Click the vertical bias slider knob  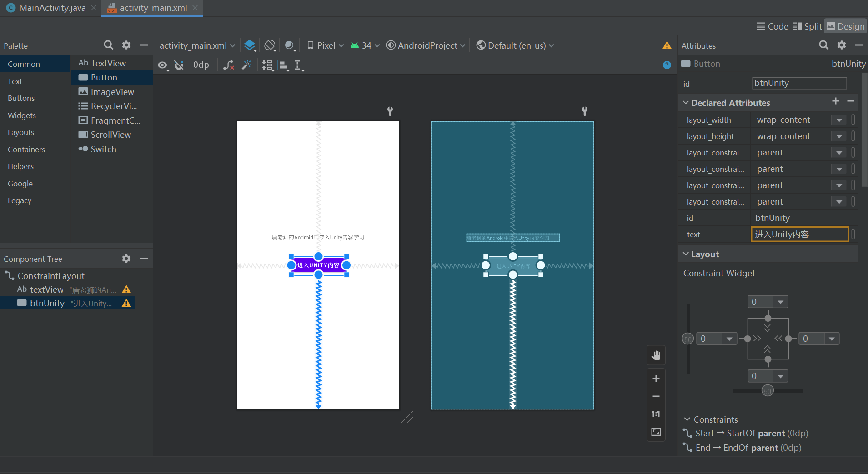(x=688, y=339)
